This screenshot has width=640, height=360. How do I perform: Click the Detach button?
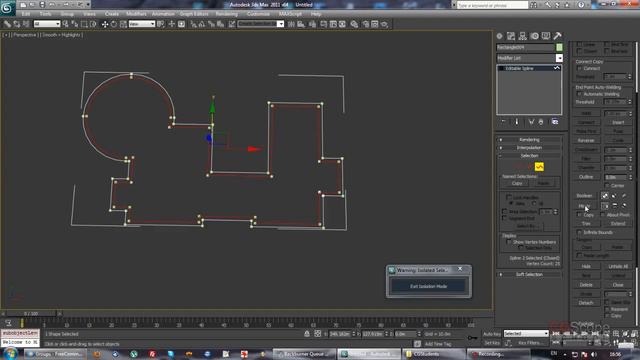coord(586,303)
